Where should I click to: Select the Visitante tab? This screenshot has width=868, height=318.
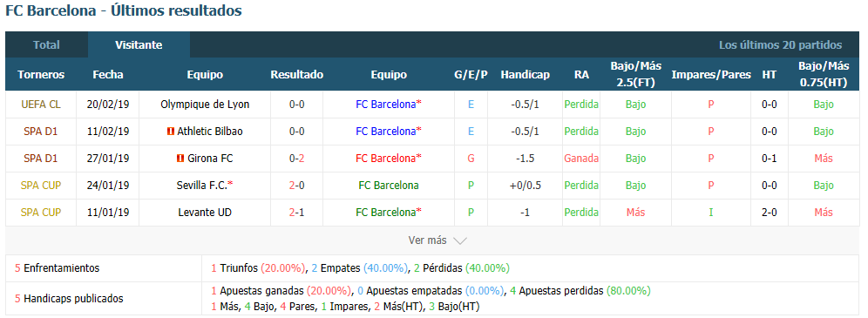point(139,45)
